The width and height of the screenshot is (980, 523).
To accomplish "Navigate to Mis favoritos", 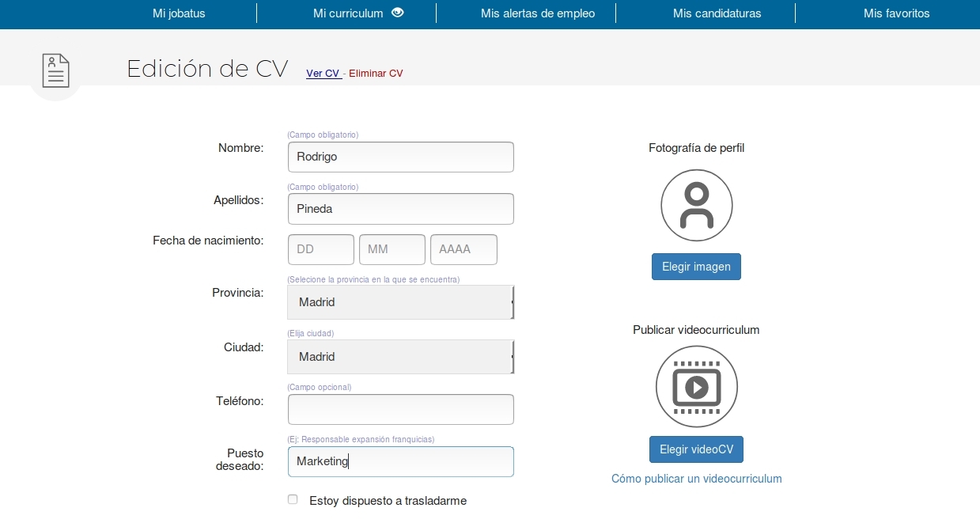I will coord(896,13).
